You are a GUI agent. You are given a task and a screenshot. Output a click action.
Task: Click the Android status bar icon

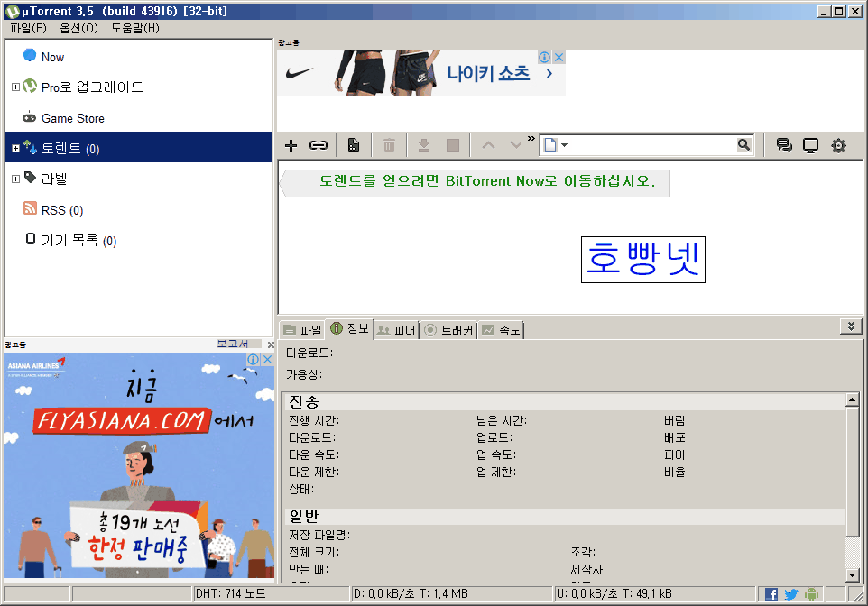point(811,593)
